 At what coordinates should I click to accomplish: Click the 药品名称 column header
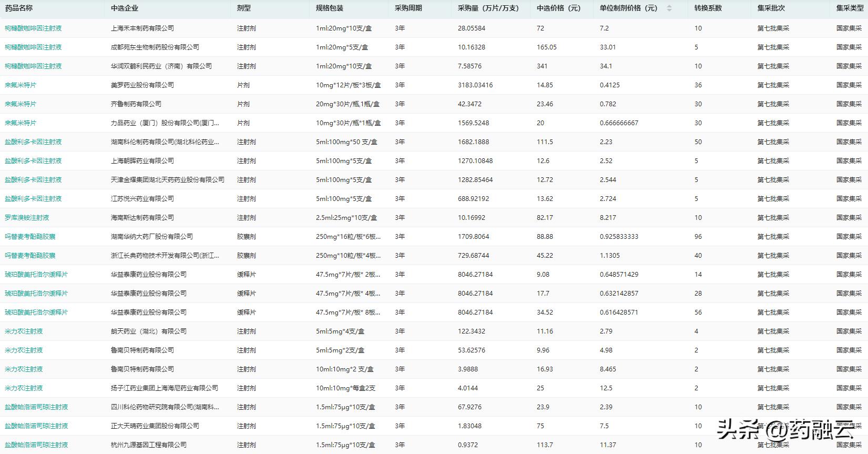(x=18, y=8)
